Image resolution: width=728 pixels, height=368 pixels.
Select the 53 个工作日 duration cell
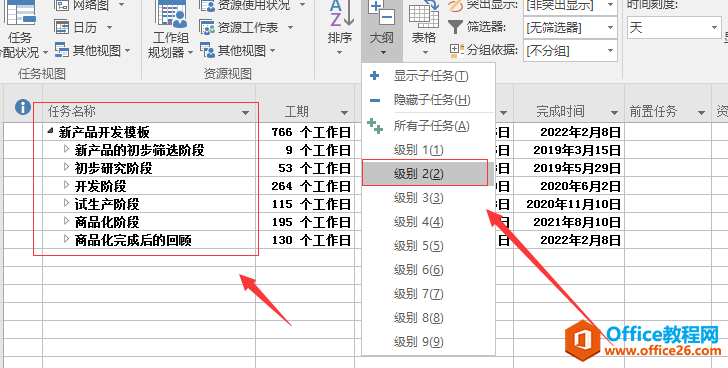[305, 168]
